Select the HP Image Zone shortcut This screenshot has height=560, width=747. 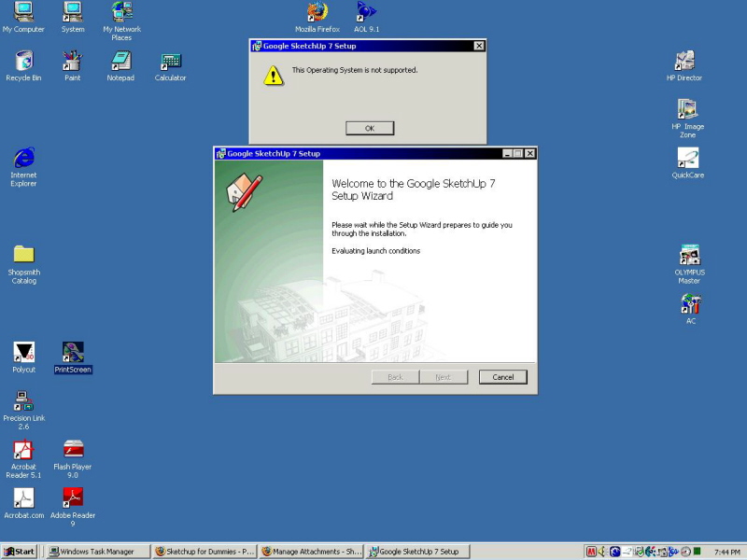pyautogui.click(x=687, y=119)
